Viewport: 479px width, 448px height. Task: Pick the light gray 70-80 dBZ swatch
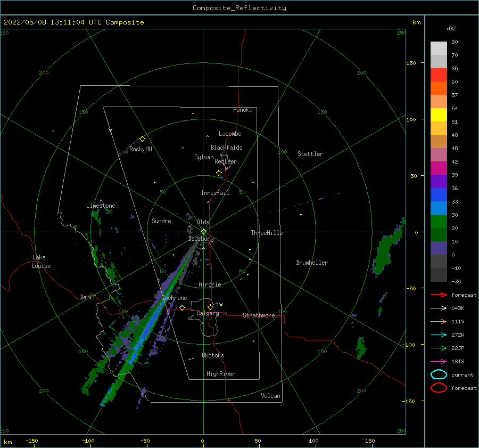tap(439, 48)
